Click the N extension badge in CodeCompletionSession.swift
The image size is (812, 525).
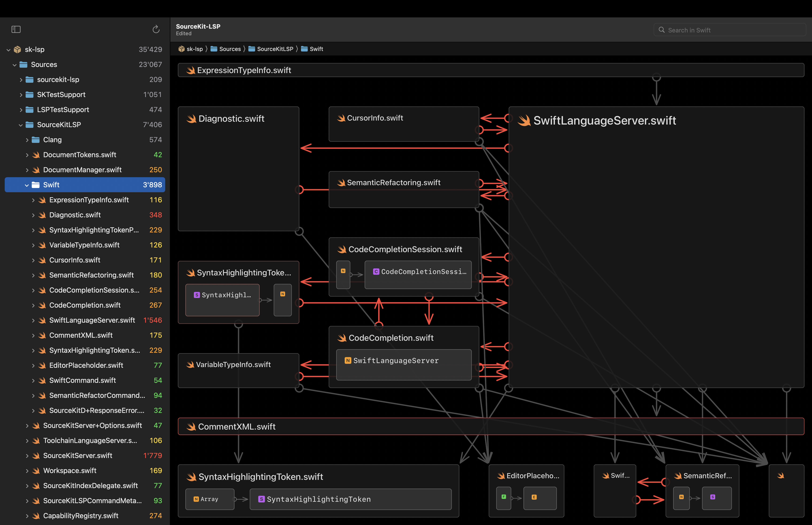point(343,271)
